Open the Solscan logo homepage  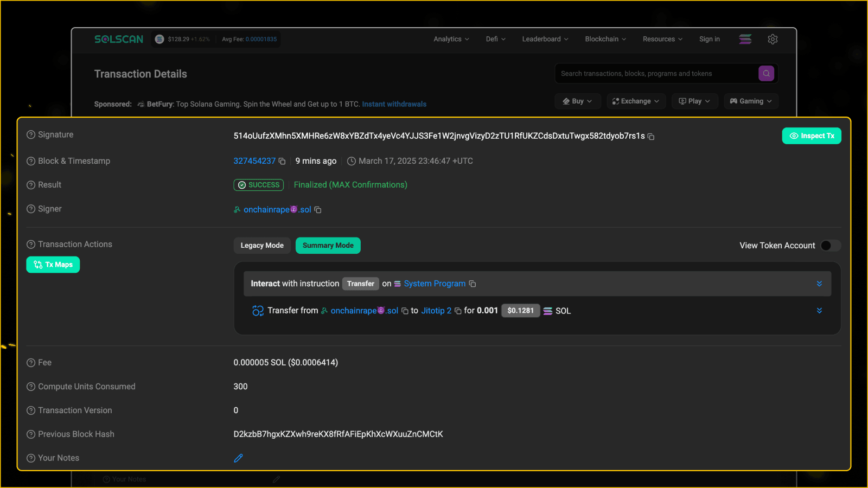[119, 39]
